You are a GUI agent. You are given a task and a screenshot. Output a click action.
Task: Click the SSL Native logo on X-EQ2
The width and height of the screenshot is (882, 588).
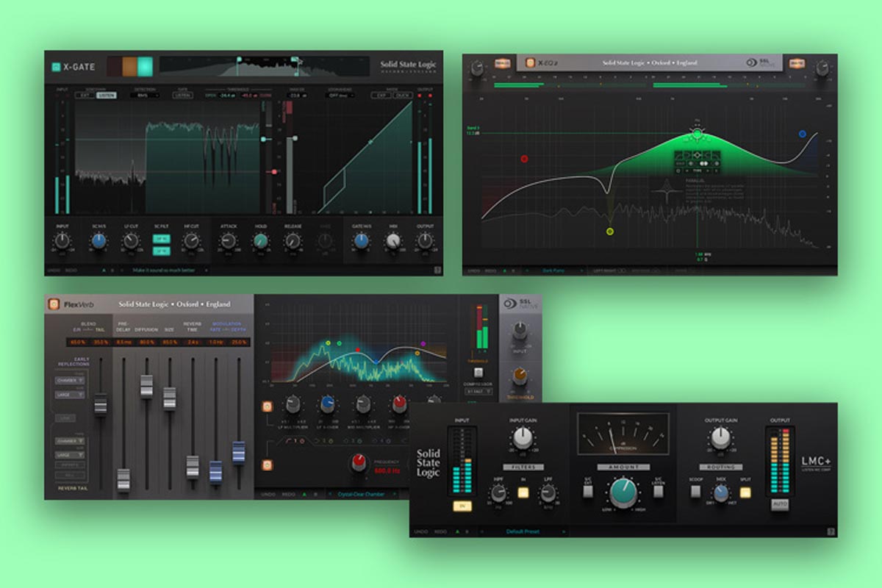(x=752, y=64)
